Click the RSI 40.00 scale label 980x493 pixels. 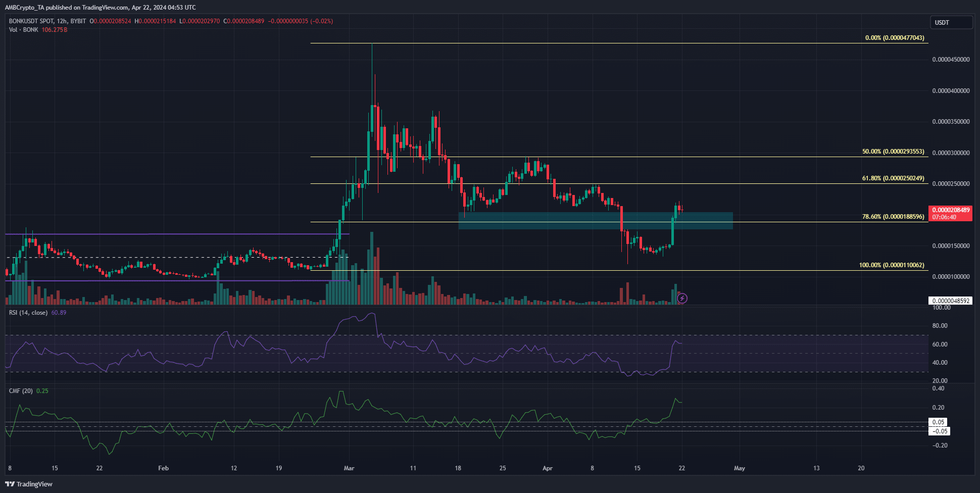(x=940, y=363)
